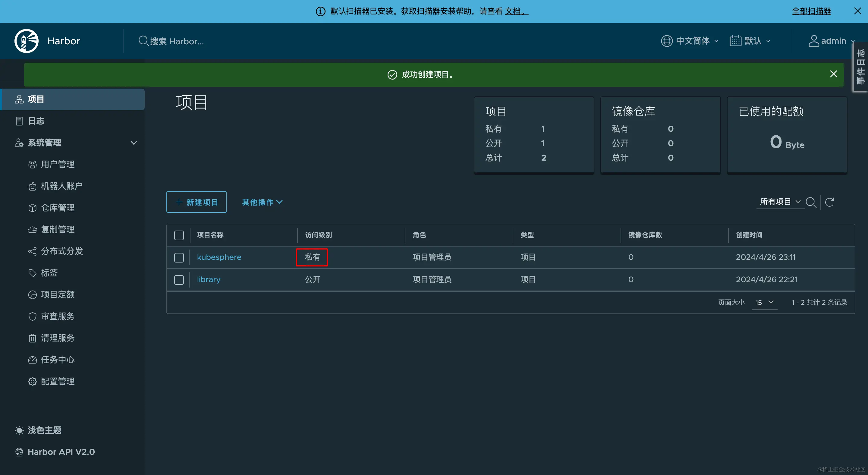The image size is (868, 475).
Task: Create a new project via 新建项目
Action: click(x=197, y=202)
